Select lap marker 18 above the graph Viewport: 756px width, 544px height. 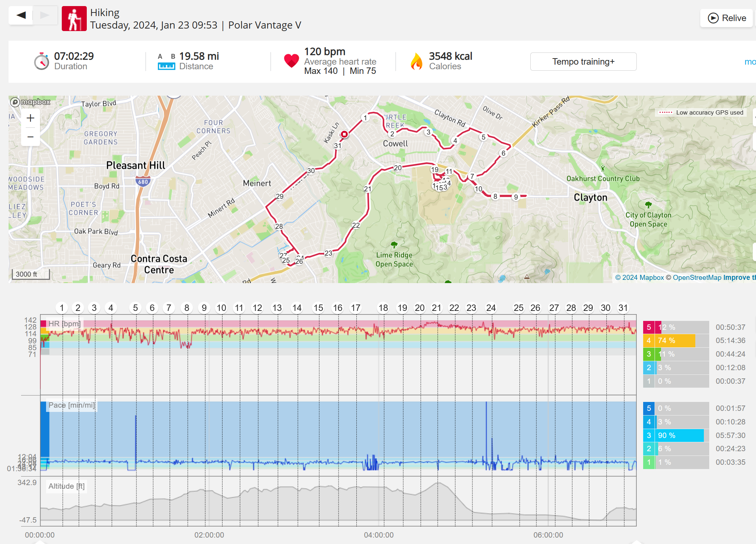[x=383, y=308]
